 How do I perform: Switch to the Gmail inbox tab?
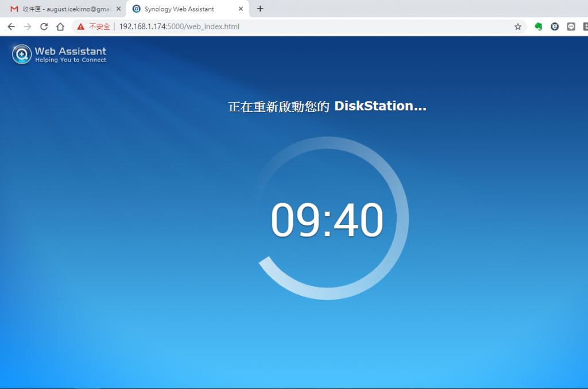coord(62,9)
